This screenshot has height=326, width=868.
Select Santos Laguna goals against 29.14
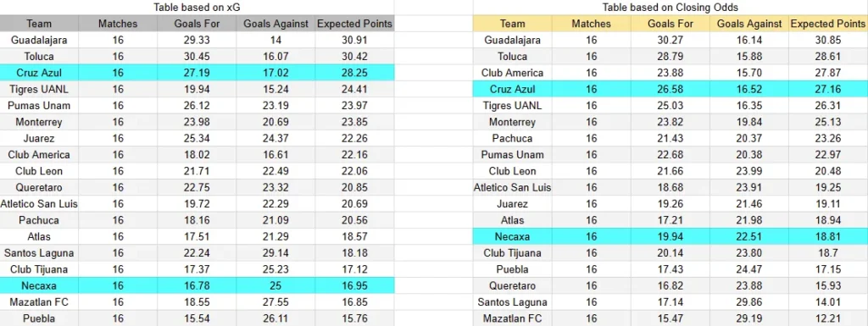click(275, 253)
